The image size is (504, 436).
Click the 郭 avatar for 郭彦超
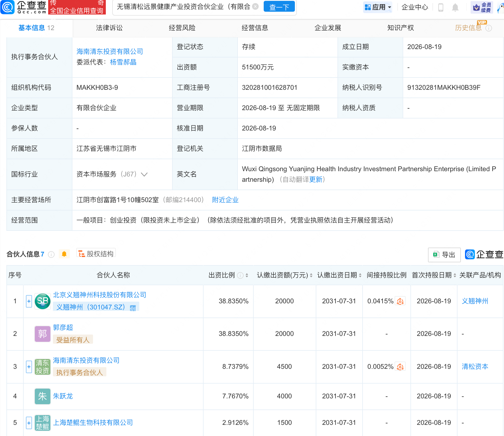point(43,334)
